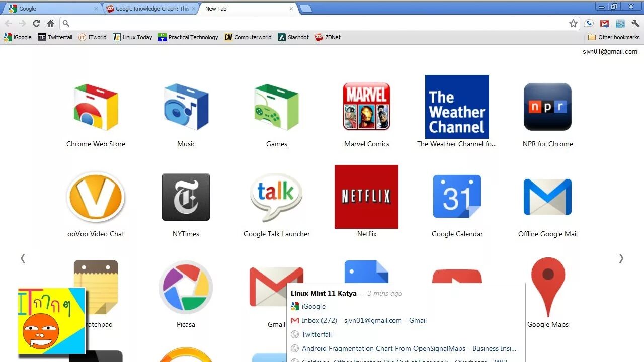Open a new tab with the tab-strip button
644x362 pixels.
click(305, 9)
